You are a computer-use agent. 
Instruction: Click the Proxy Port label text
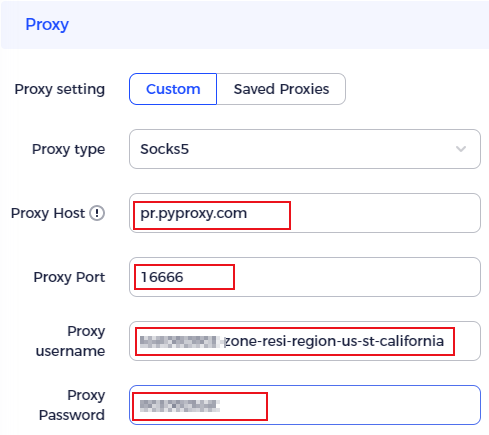tap(69, 277)
